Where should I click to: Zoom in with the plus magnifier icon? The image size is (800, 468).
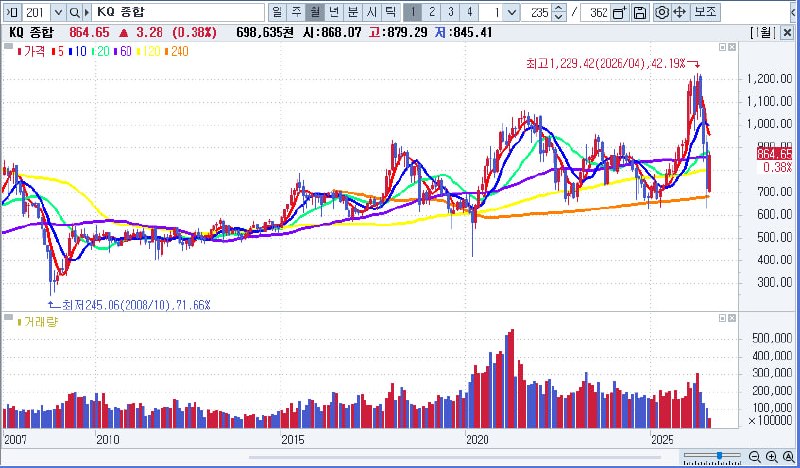coord(771,457)
